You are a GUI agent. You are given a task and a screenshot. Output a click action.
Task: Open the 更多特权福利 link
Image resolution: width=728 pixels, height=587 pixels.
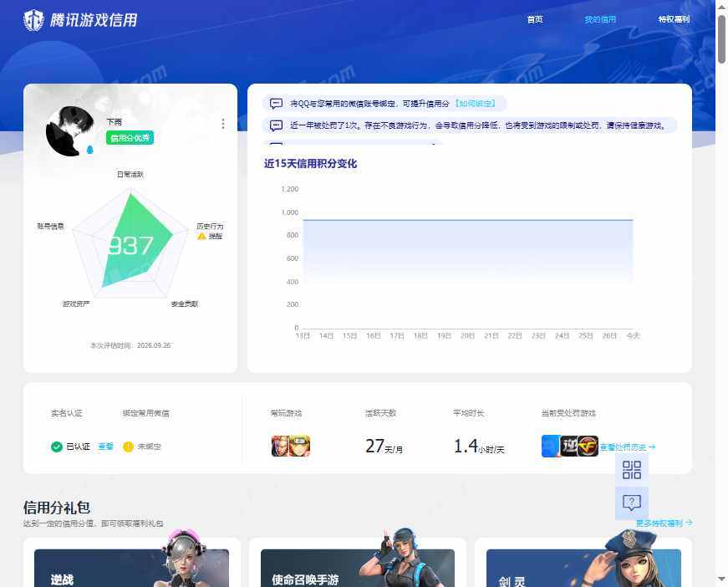point(664,523)
